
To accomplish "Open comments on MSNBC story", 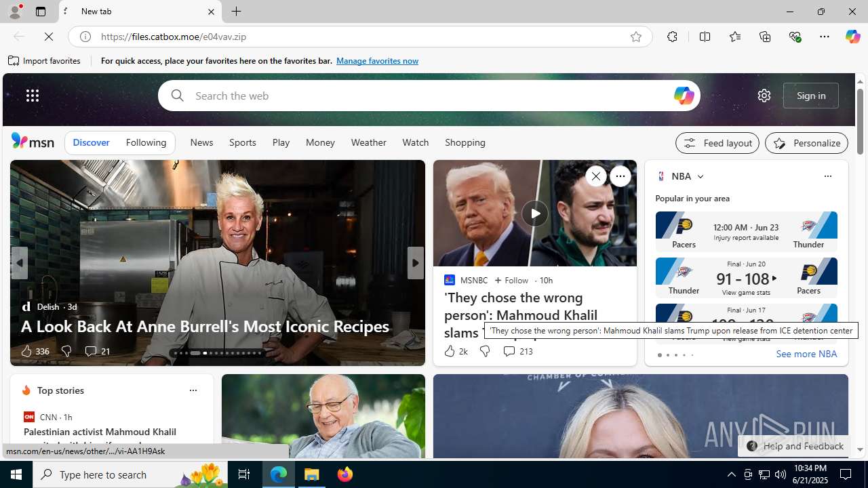I will click(517, 351).
